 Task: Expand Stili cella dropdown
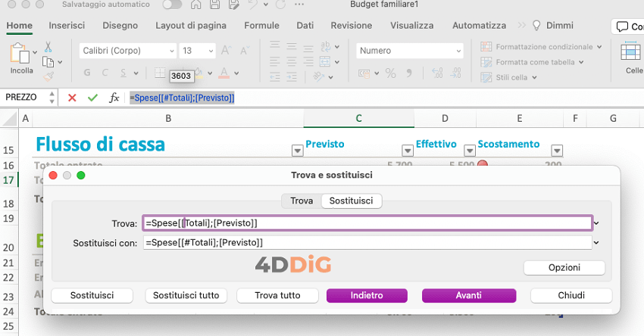(x=534, y=77)
